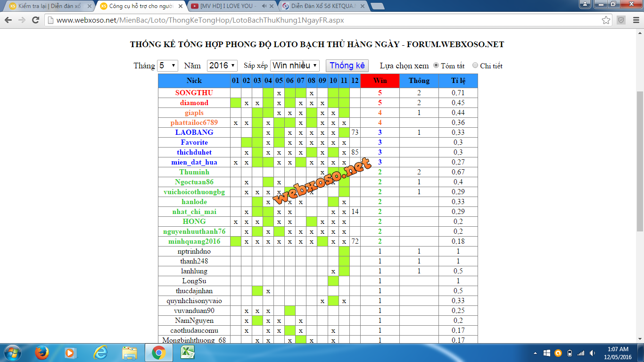This screenshot has width=644, height=362.
Task: Click scrollbar down arrow
Action: 640,339
